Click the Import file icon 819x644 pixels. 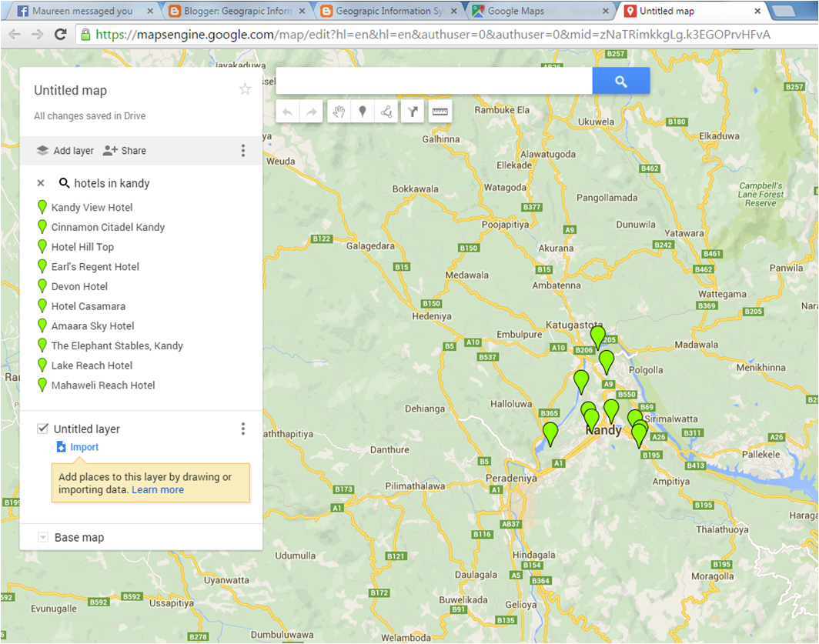[x=61, y=446]
